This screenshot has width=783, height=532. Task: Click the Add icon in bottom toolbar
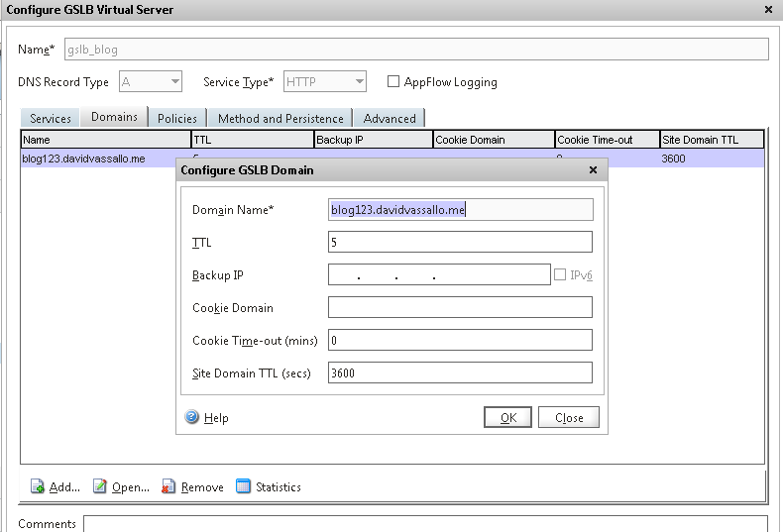(x=38, y=486)
